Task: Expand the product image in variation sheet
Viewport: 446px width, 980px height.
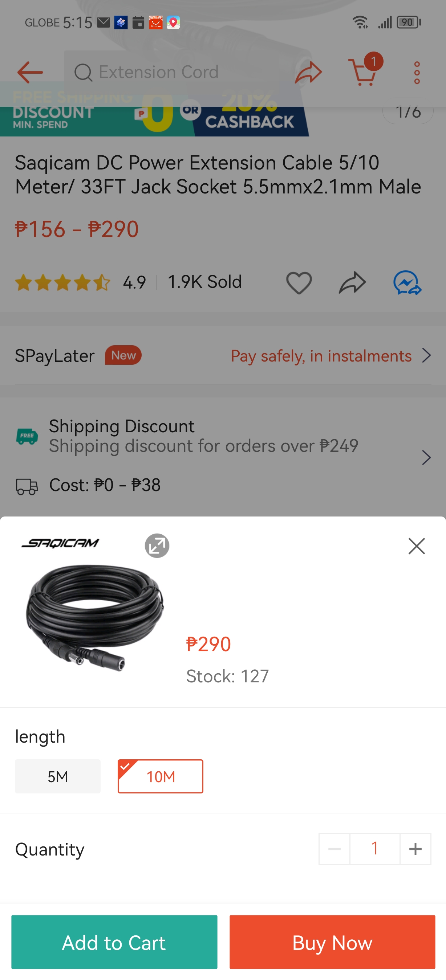Action: 157,546
